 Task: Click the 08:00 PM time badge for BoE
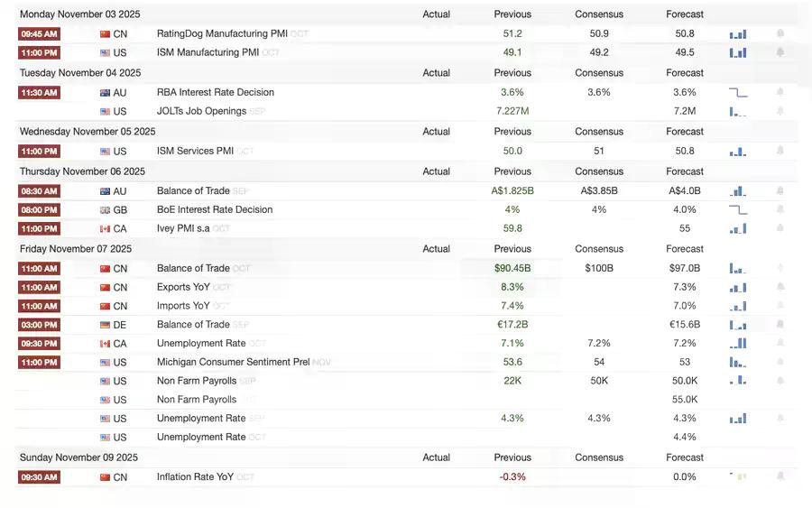[39, 210]
